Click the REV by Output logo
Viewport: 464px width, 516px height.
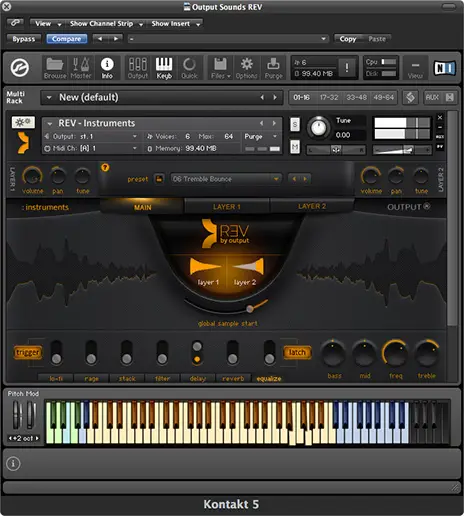226,233
